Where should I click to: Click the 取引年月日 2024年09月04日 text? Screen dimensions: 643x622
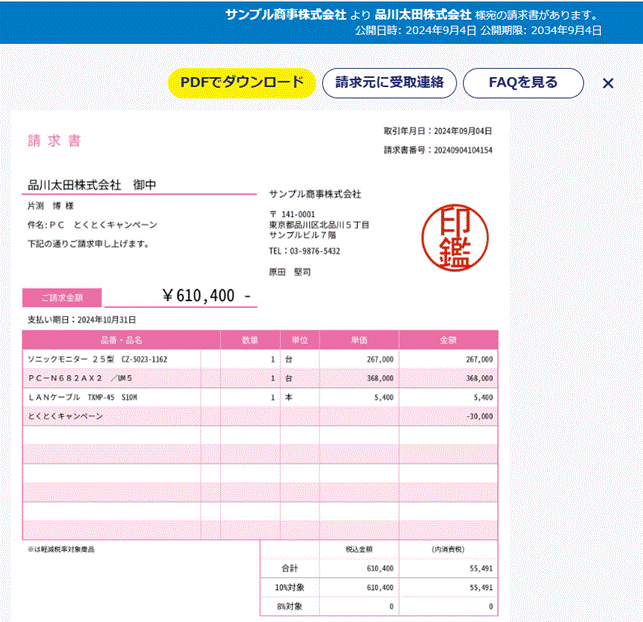point(438,131)
